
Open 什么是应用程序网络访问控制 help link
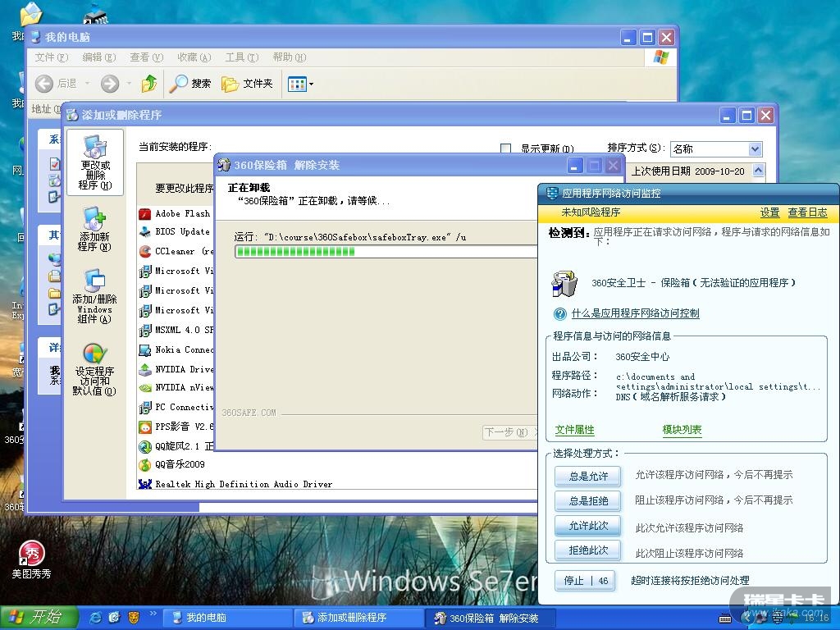pyautogui.click(x=635, y=313)
